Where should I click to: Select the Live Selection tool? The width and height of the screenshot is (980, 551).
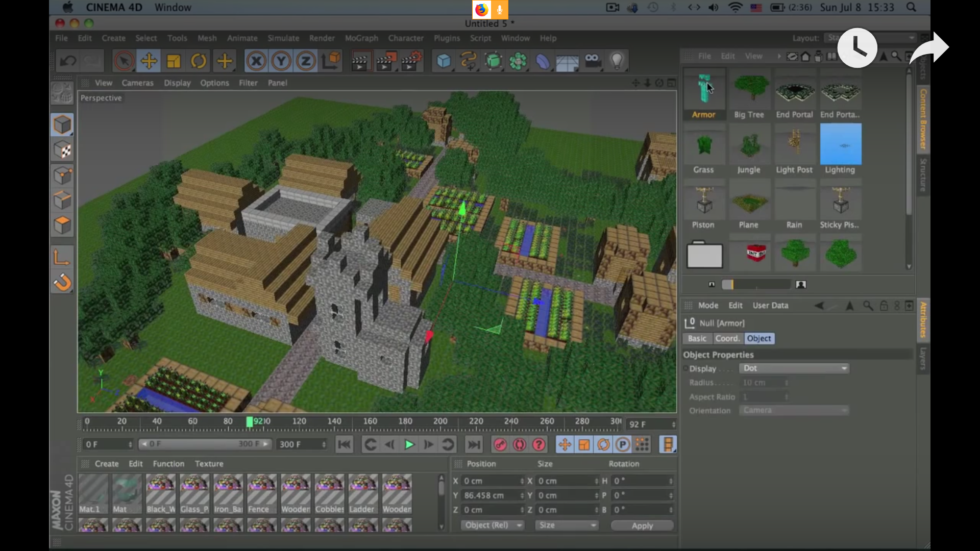(124, 61)
